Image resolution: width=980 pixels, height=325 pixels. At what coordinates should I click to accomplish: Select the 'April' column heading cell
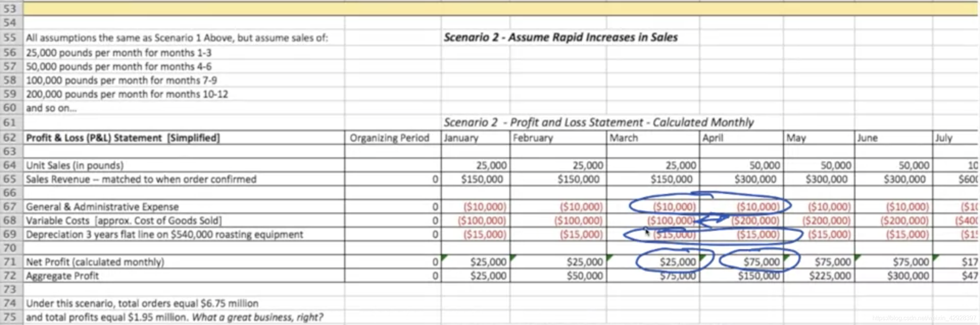tap(742, 138)
